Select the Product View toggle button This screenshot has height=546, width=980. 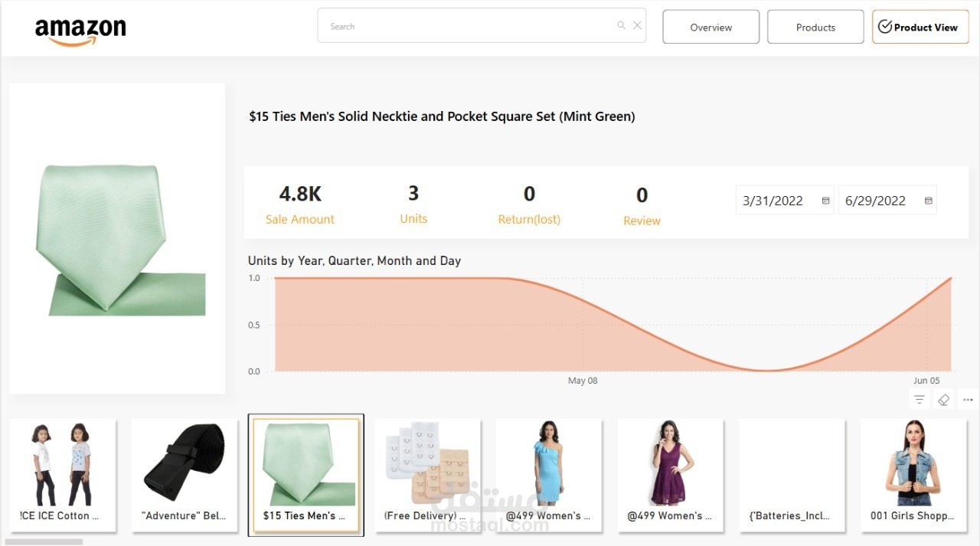click(x=920, y=27)
